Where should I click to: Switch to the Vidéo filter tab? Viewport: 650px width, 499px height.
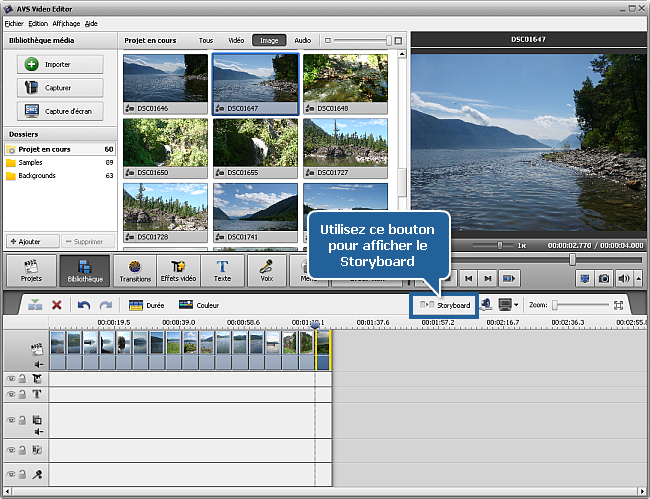[x=236, y=41]
